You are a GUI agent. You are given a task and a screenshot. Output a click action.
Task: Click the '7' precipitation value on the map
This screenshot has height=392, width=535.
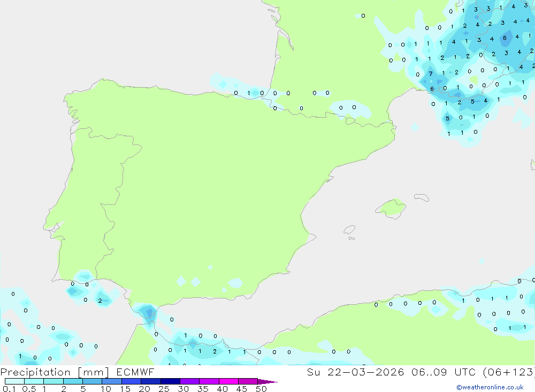click(431, 74)
